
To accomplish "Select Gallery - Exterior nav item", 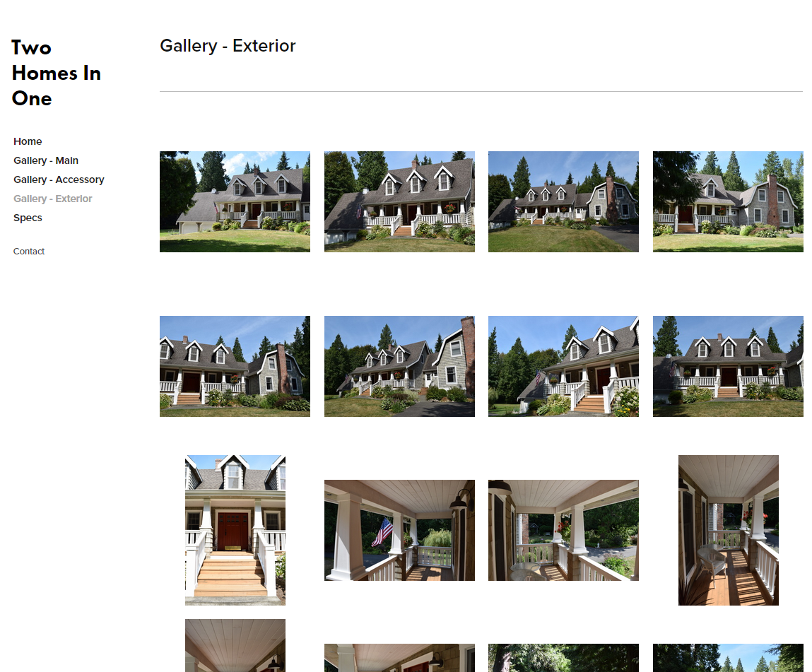I will 52,199.
